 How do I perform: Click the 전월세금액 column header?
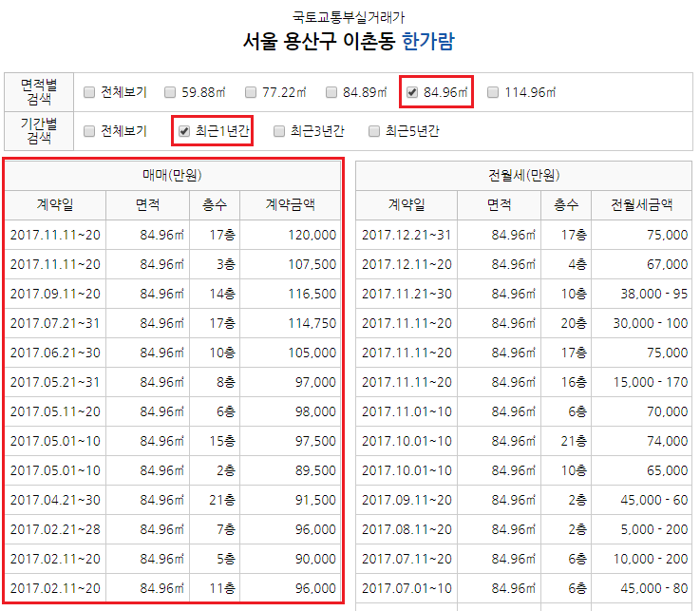click(641, 205)
